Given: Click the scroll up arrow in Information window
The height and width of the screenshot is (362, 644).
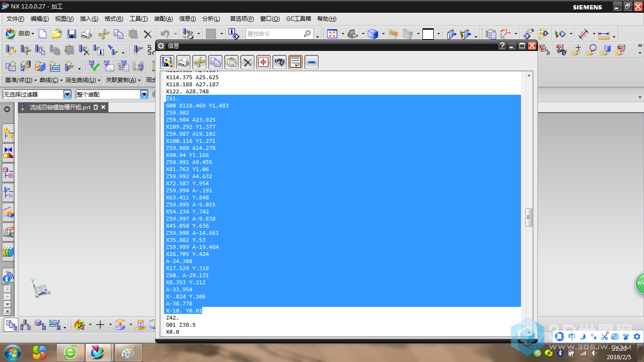Looking at the screenshot, I should point(529,75).
